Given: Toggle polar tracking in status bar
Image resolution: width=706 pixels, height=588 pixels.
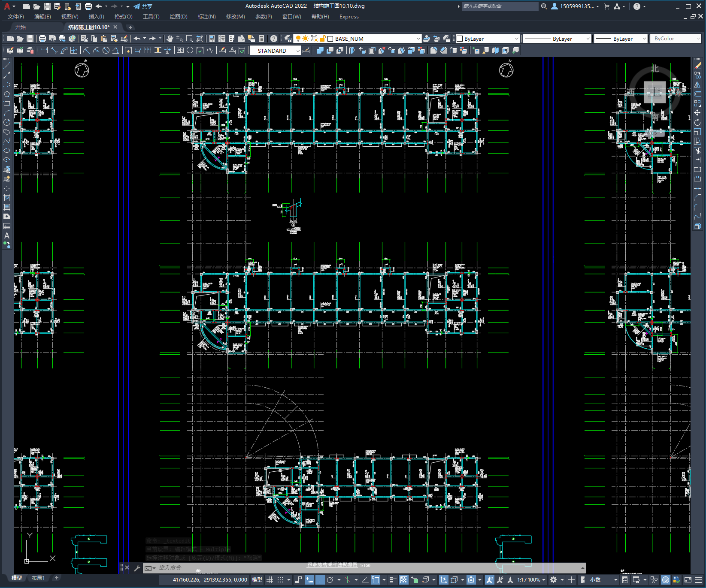Looking at the screenshot, I should tap(330, 580).
